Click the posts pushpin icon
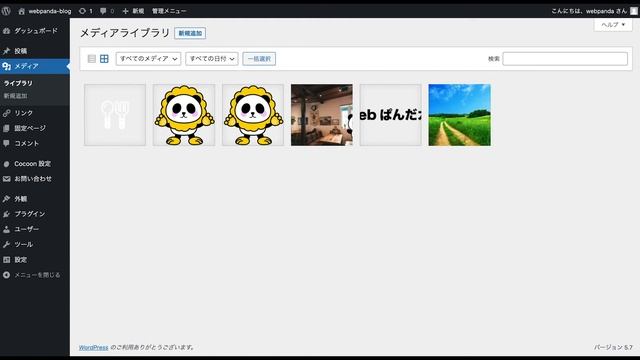Viewport: 640px width, 360px height. click(7, 51)
